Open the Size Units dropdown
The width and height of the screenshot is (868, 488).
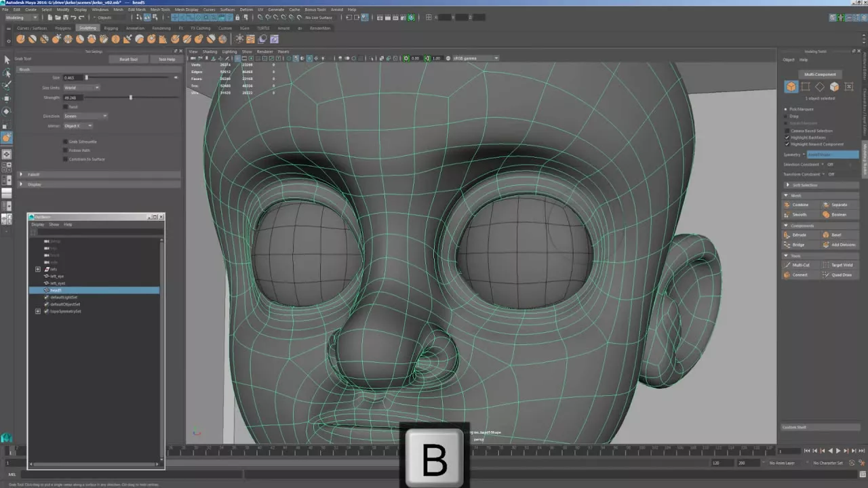coord(81,87)
